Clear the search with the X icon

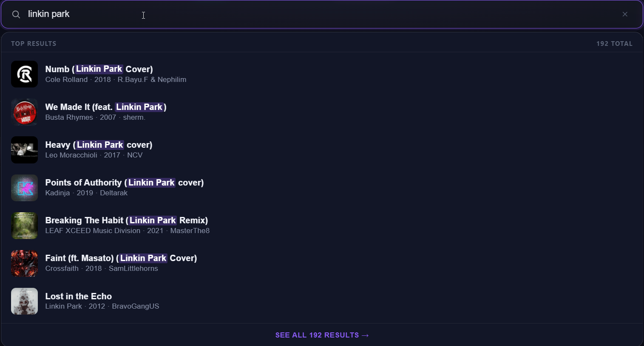[x=625, y=14]
